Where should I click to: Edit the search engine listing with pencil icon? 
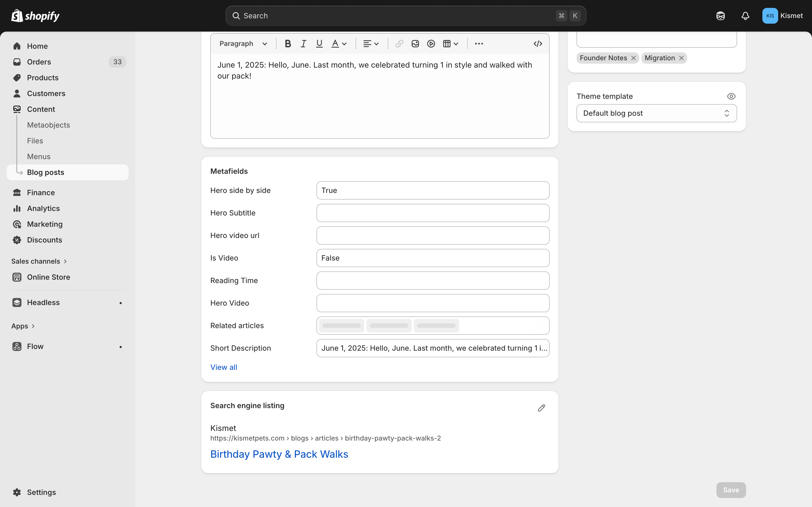(x=541, y=407)
